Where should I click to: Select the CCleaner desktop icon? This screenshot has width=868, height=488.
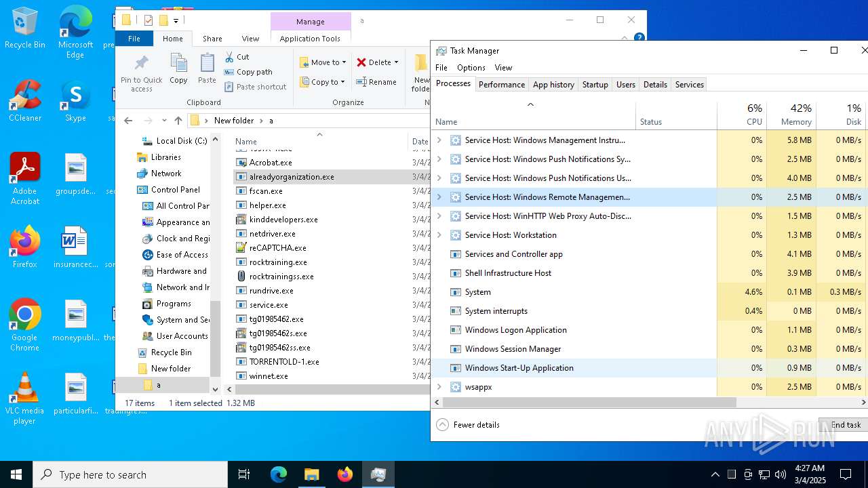25,102
